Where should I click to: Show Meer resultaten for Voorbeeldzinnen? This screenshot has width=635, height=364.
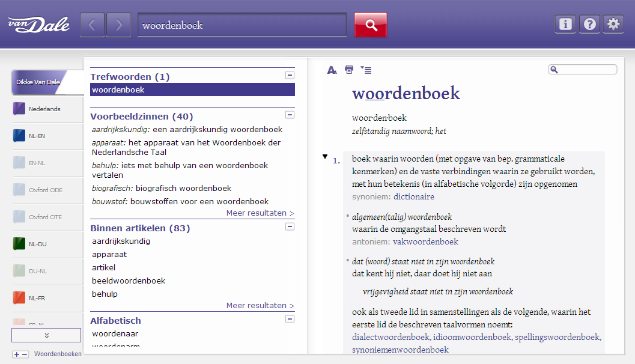click(x=260, y=213)
